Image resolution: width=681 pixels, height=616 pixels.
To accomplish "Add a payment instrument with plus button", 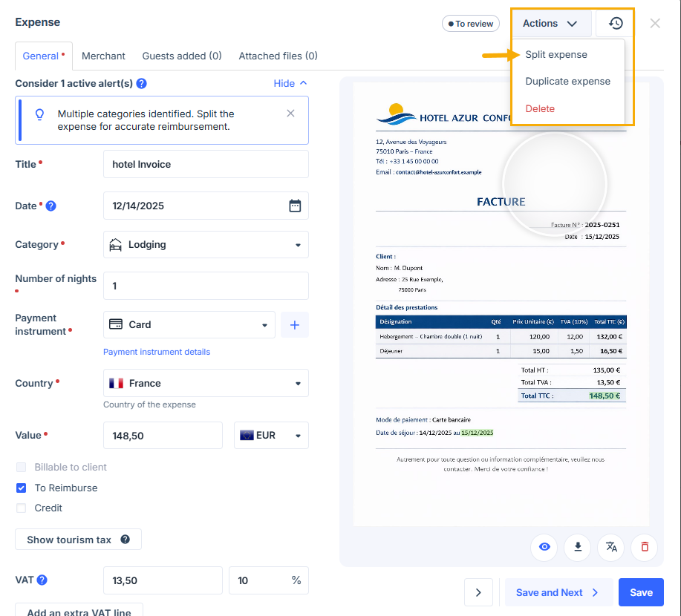I will pos(295,325).
